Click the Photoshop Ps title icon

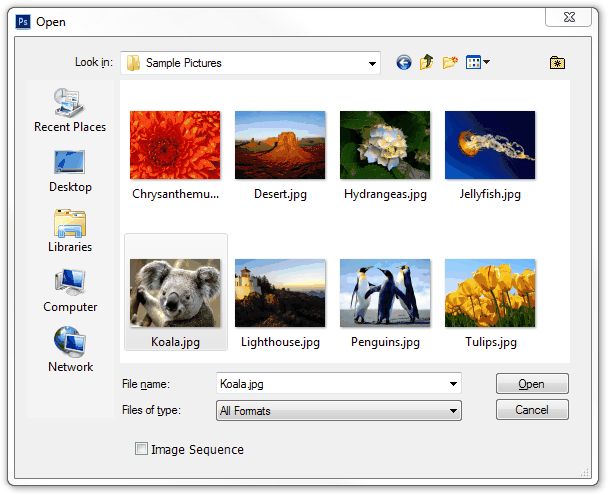23,22
